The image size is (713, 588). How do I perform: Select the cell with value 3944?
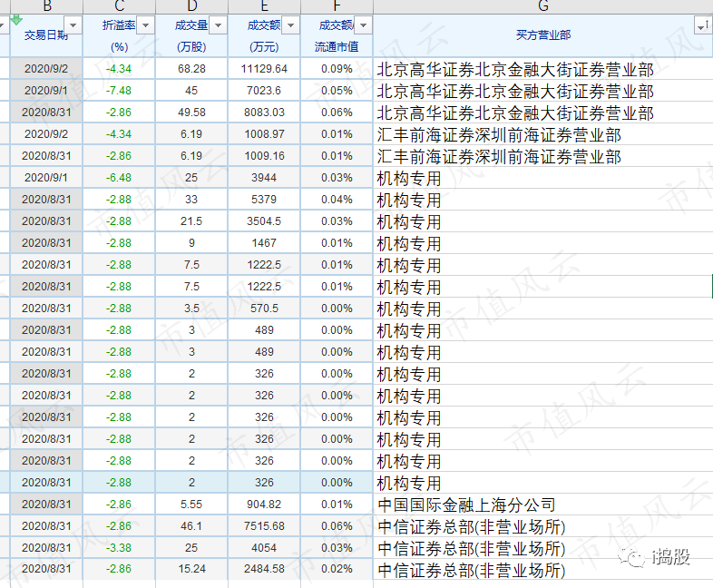tap(264, 178)
